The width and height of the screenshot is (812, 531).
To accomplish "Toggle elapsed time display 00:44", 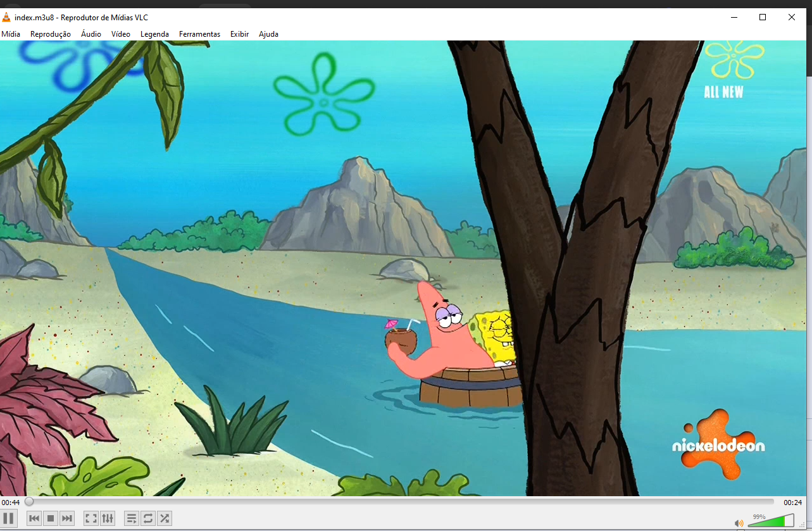I will tap(10, 502).
